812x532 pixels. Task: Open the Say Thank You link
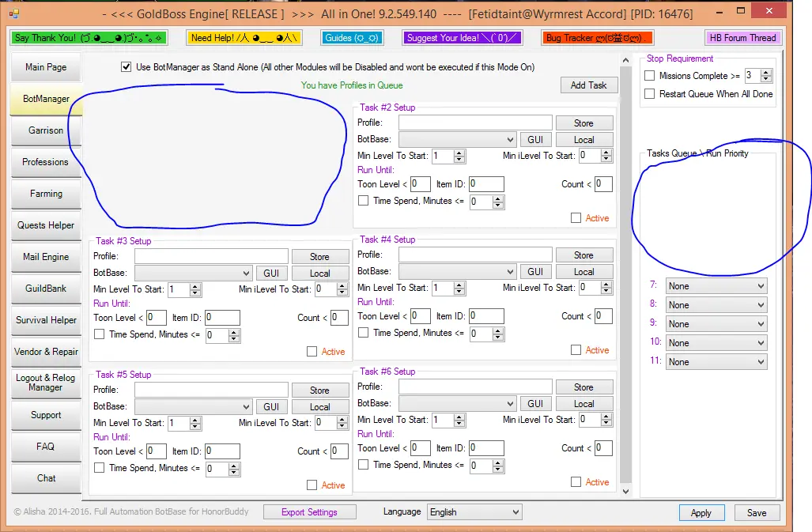[x=89, y=38]
